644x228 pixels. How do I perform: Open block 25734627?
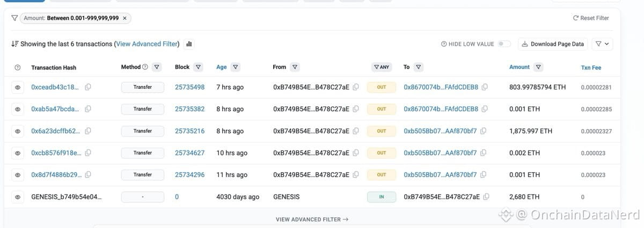click(x=189, y=153)
